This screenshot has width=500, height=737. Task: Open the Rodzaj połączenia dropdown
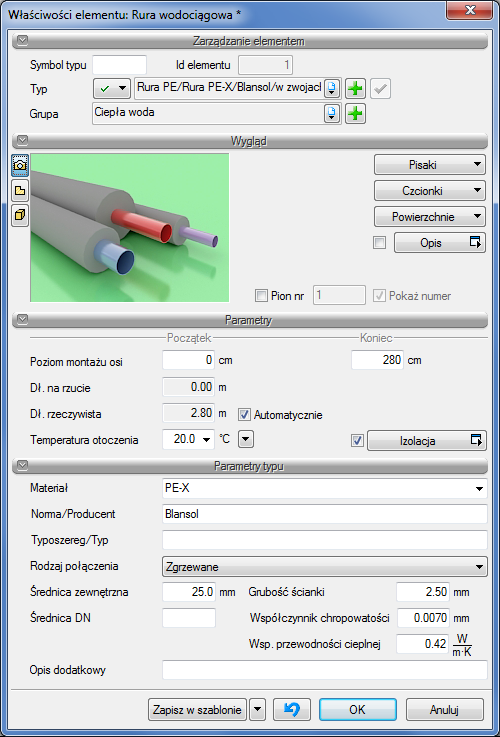pos(324,567)
